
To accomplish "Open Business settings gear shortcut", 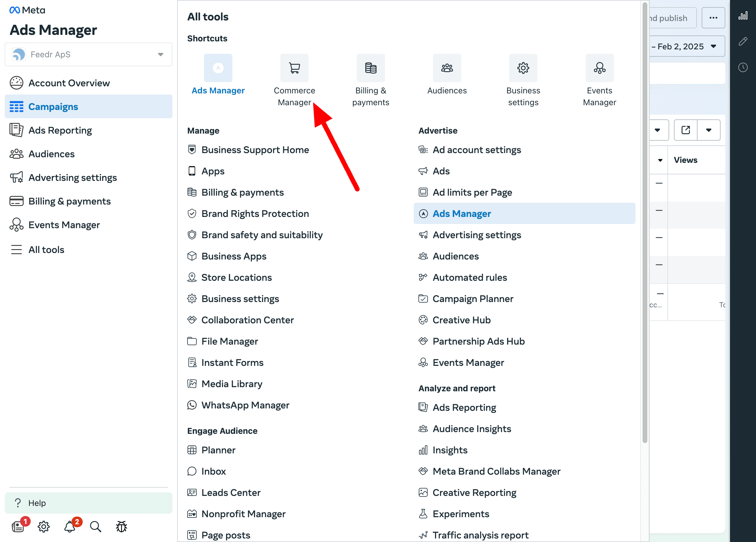I will [523, 68].
